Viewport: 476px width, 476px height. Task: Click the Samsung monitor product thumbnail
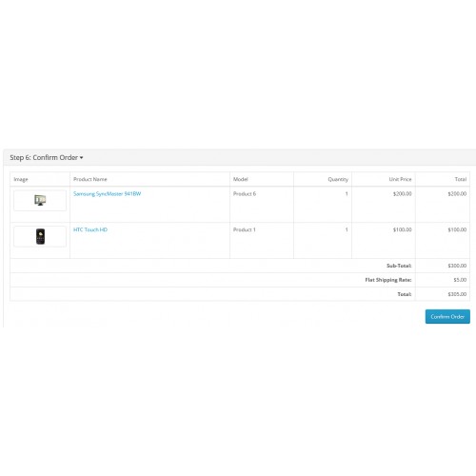[40, 200]
